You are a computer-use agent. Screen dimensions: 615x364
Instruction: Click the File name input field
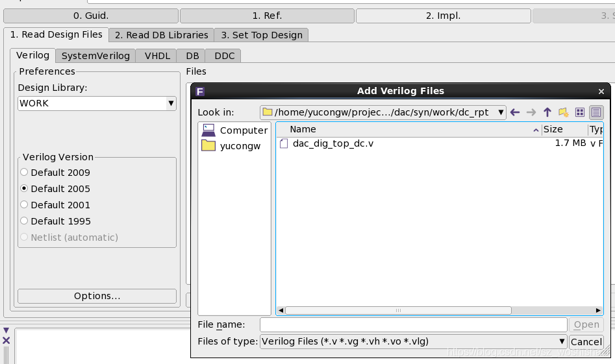point(414,324)
